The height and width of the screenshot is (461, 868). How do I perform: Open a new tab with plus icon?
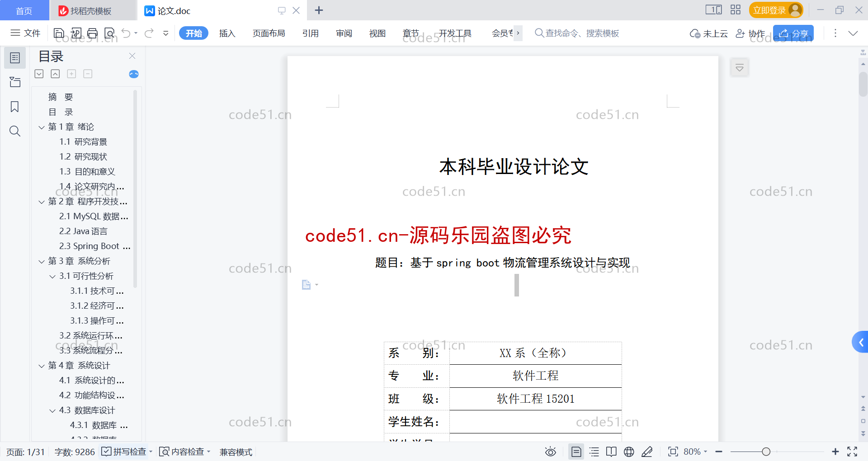pyautogui.click(x=319, y=10)
